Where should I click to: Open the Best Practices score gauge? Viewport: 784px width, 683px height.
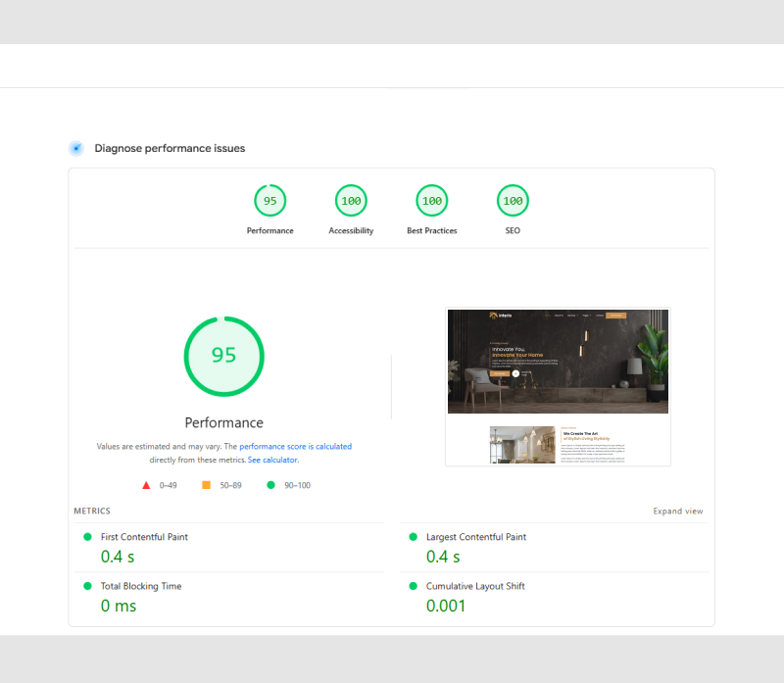pos(431,201)
